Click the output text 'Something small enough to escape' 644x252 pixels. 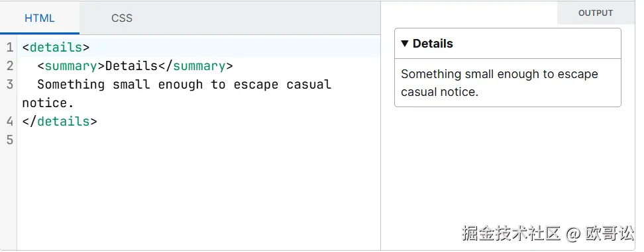[x=500, y=74]
